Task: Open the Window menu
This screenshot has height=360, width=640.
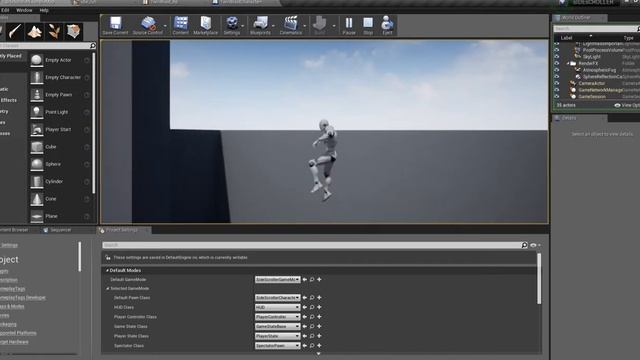Action: point(24,10)
